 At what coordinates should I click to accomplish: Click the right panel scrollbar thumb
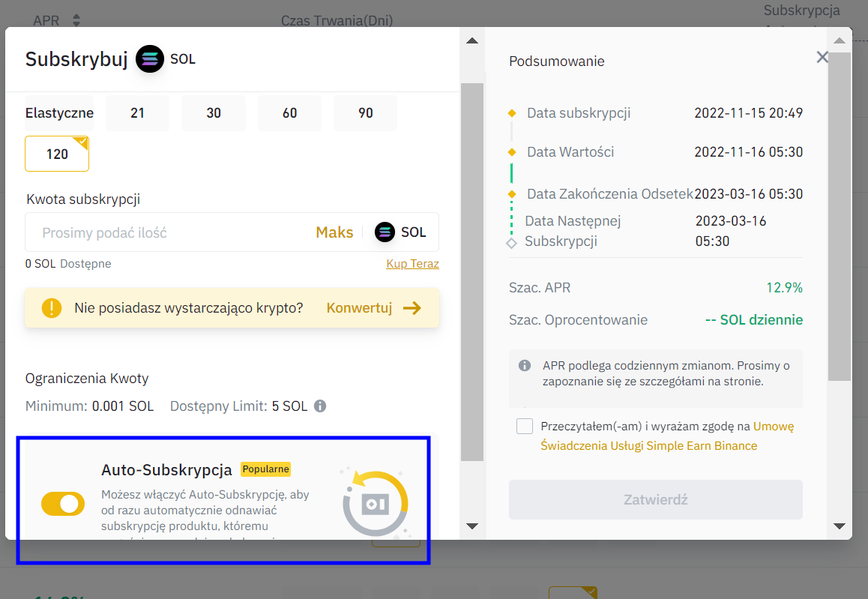point(840,217)
